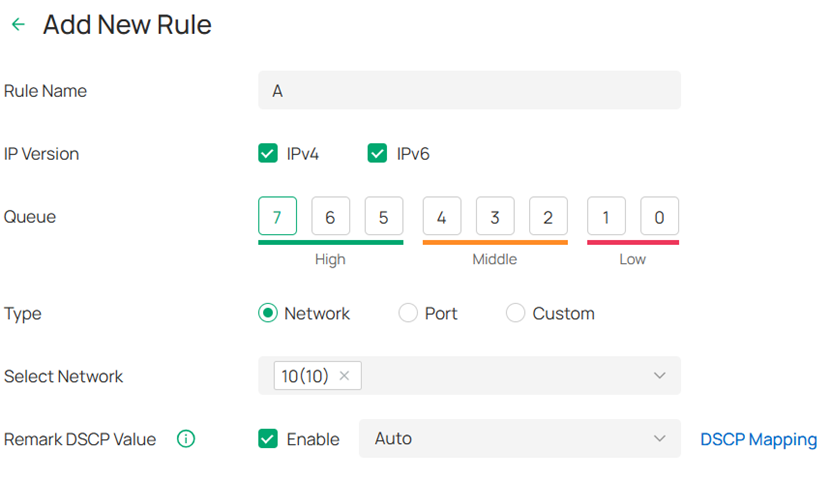
Task: Select queue 2 button
Action: 548,216
